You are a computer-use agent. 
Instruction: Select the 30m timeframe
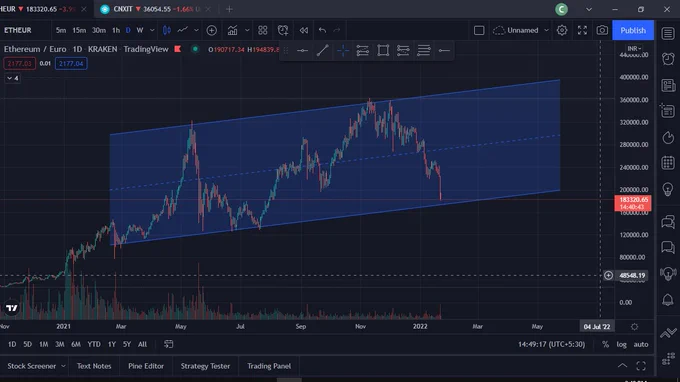[99, 30]
